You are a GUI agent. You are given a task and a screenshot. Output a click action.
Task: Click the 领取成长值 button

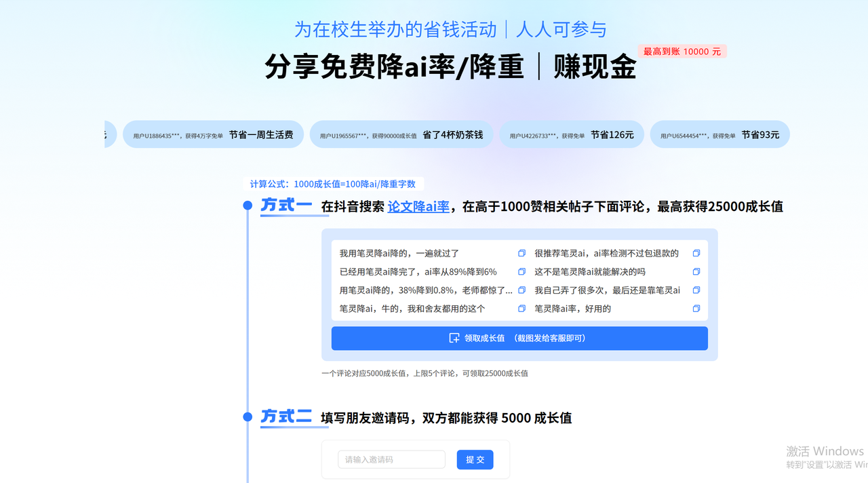[519, 338]
